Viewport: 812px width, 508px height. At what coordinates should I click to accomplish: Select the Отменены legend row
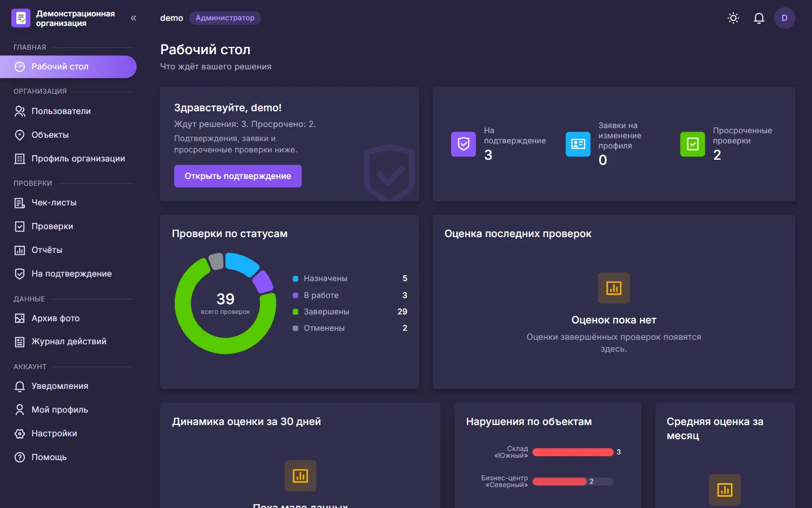click(350, 328)
